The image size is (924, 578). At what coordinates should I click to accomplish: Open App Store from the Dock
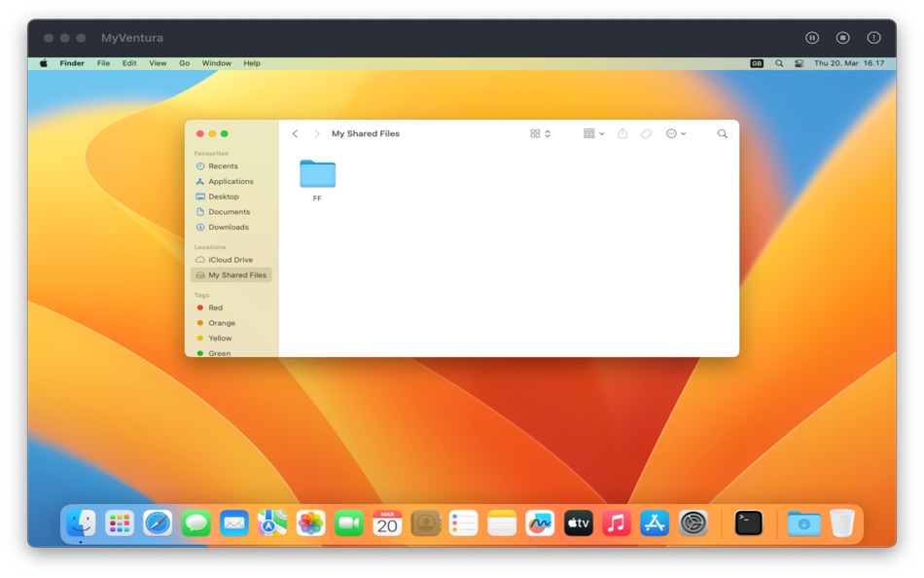pos(655,523)
